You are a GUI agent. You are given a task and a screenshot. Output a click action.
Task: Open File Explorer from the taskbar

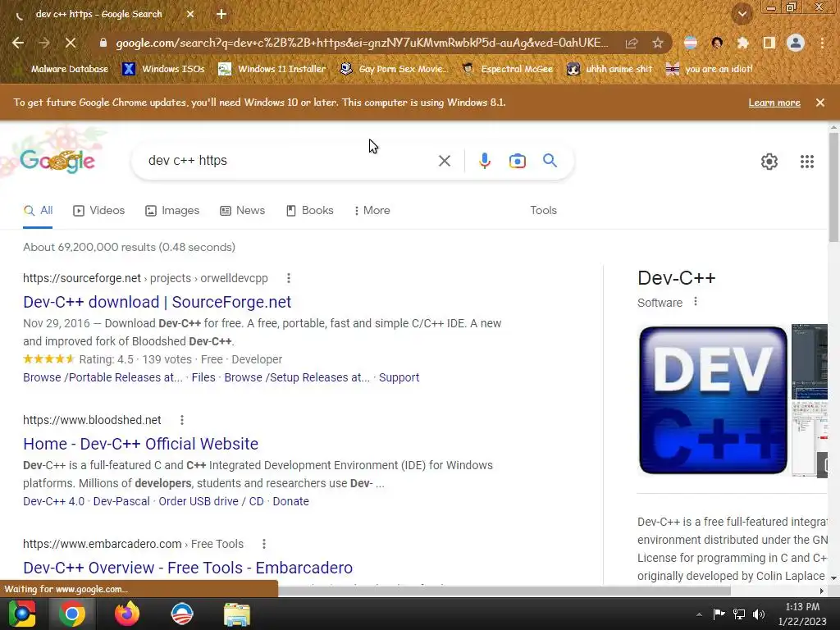(x=237, y=614)
